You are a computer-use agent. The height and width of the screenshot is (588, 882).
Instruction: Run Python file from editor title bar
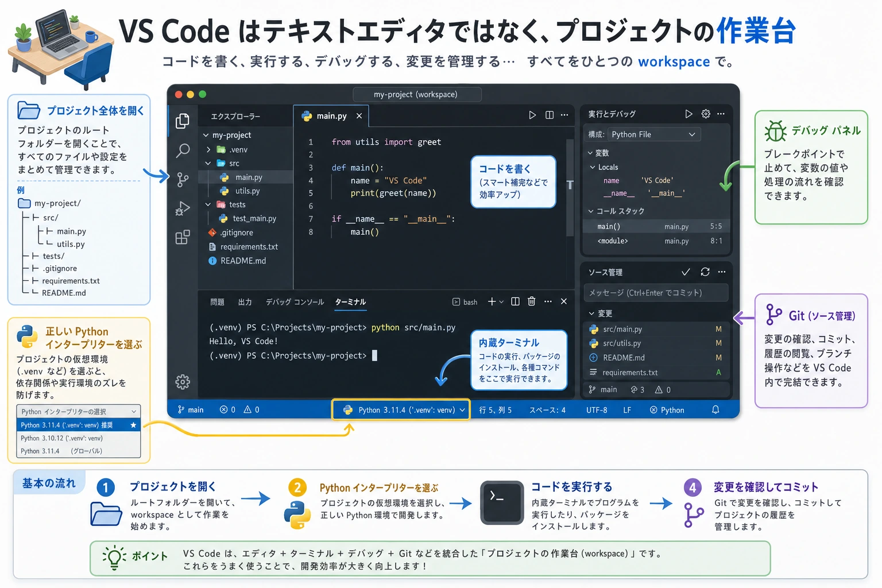tap(532, 115)
